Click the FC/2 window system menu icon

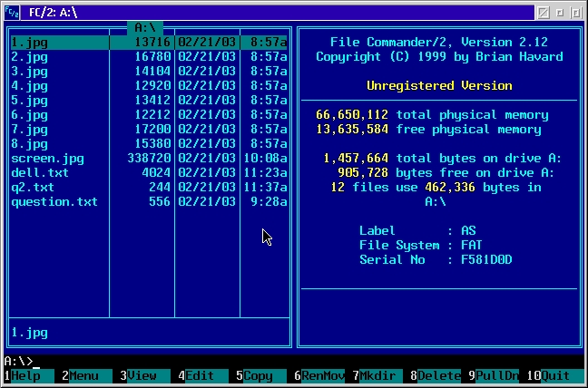[x=12, y=13]
